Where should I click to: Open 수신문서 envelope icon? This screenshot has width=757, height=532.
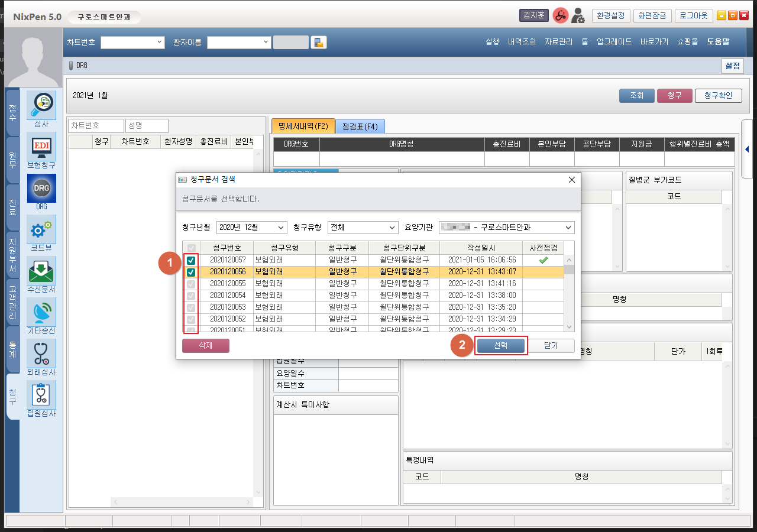click(x=41, y=271)
